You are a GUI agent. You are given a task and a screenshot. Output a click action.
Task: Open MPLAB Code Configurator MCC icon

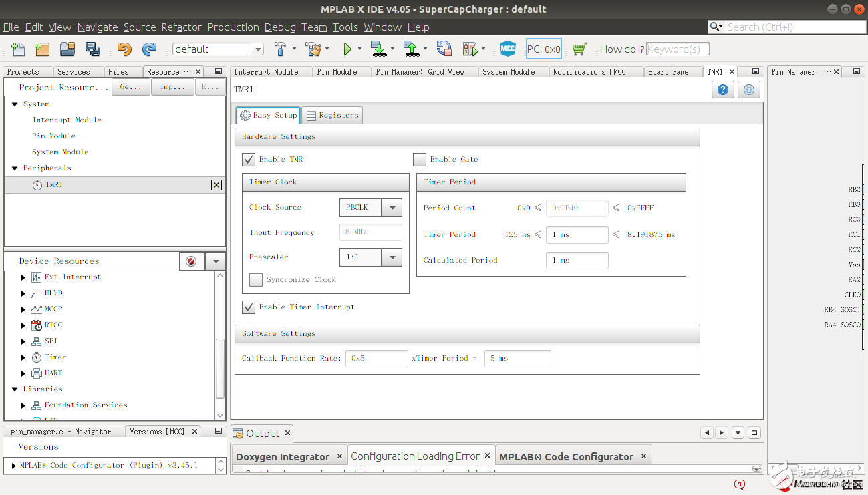[x=508, y=49]
